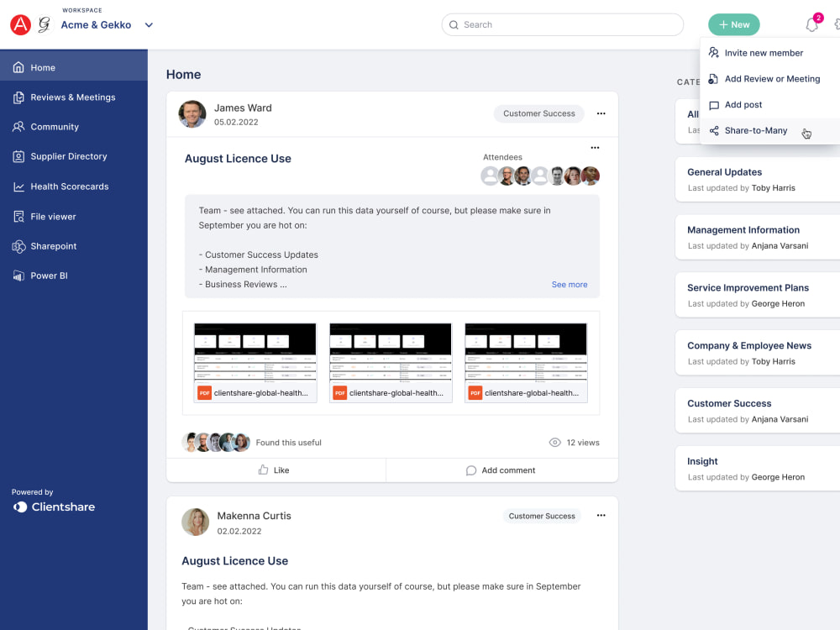Open Home in the sidebar
The image size is (840, 630).
coord(74,67)
